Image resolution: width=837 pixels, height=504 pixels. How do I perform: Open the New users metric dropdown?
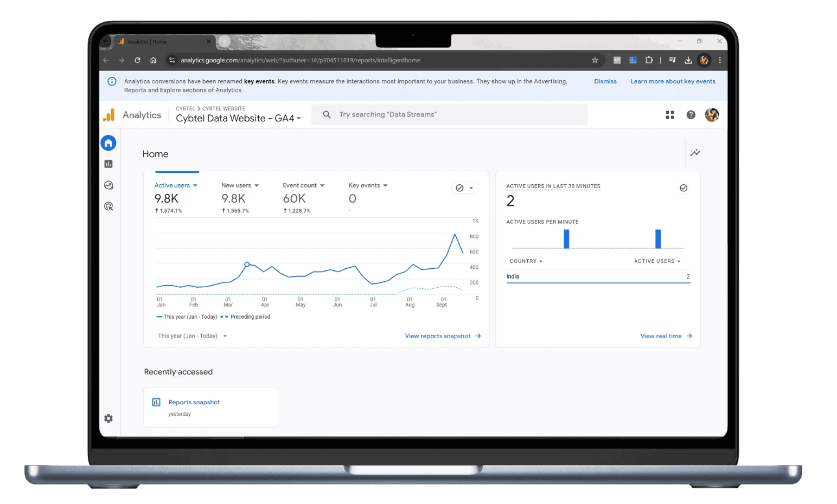click(x=240, y=185)
